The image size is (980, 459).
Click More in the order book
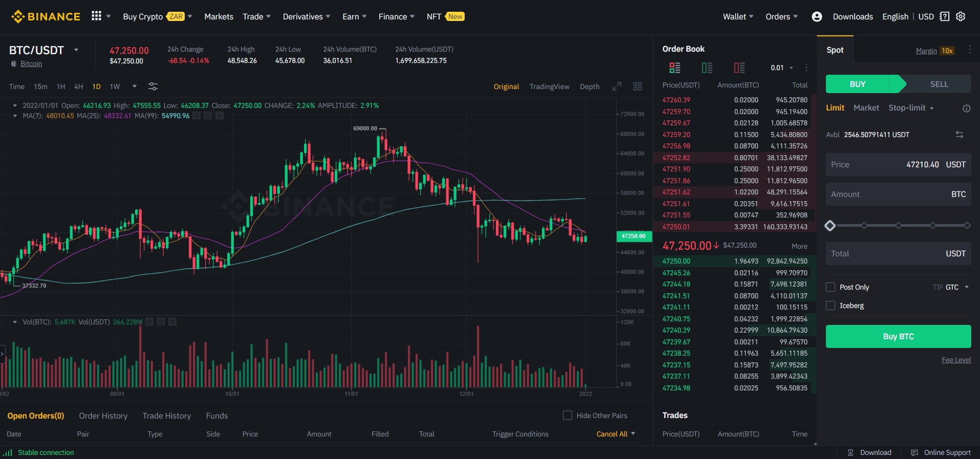(x=799, y=246)
